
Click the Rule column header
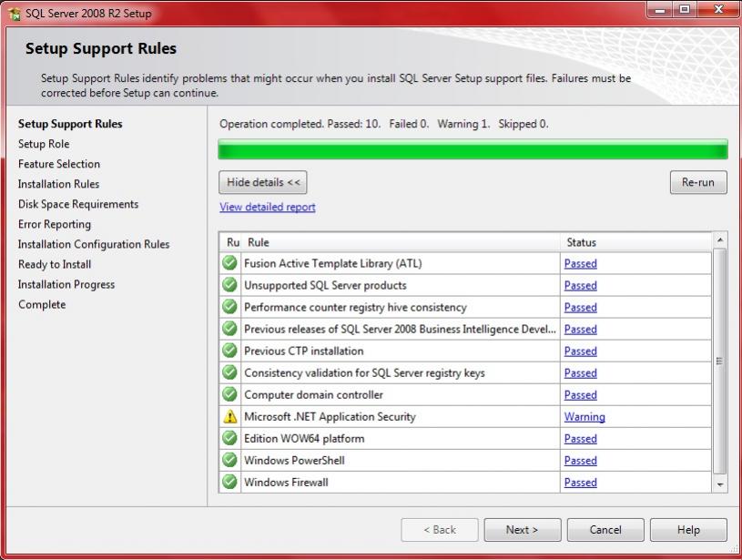tap(402, 242)
